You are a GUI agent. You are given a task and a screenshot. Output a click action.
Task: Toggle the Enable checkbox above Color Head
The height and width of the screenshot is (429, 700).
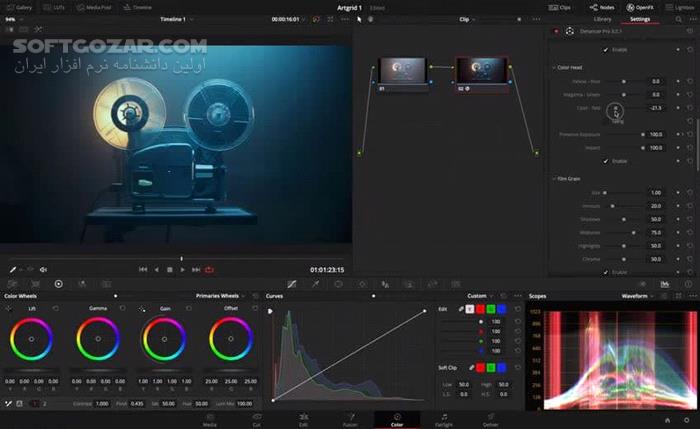tap(605, 50)
